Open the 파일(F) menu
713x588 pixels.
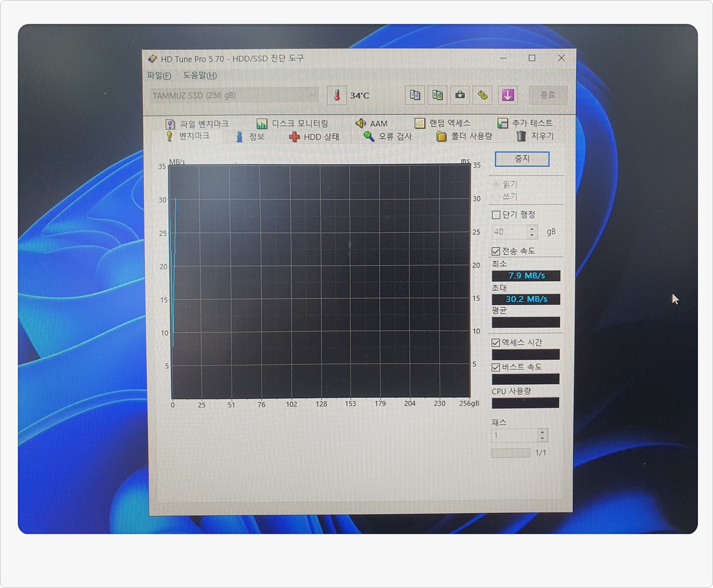(x=159, y=76)
